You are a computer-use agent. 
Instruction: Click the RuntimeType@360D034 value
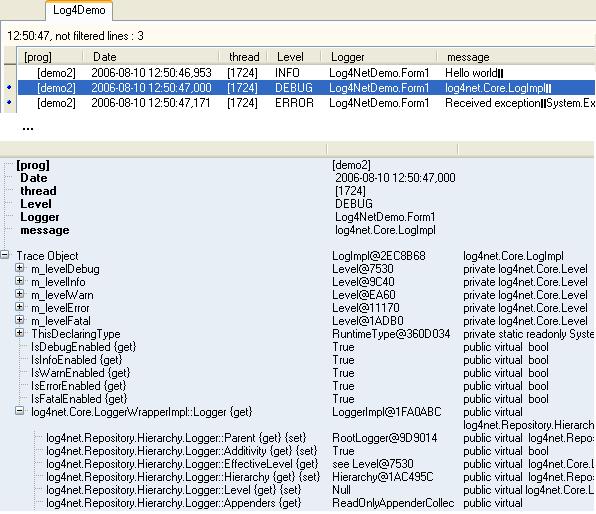(391, 334)
